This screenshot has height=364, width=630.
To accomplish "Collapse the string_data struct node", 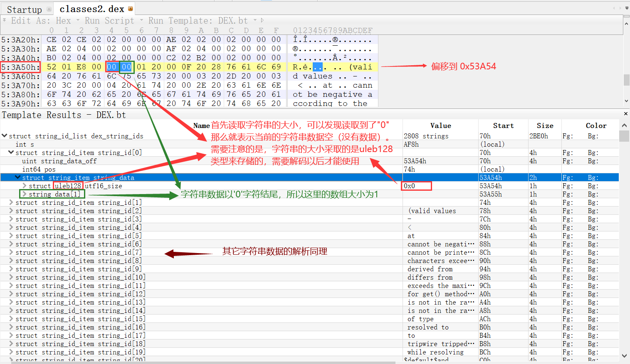I will click(18, 177).
